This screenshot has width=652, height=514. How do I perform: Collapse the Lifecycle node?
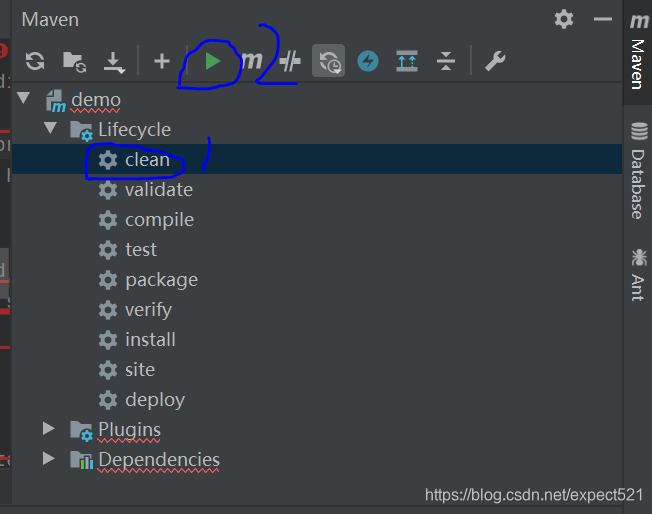(x=50, y=128)
